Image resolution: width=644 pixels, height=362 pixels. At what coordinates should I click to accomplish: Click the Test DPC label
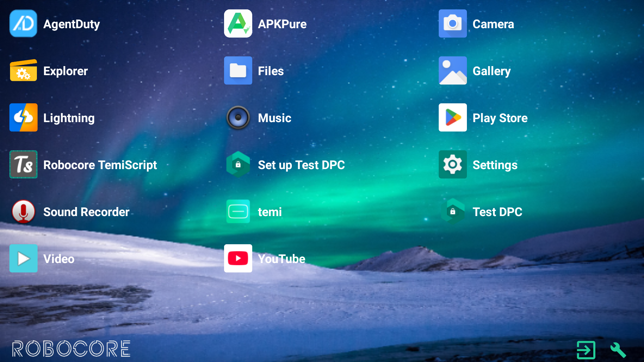[x=497, y=212]
